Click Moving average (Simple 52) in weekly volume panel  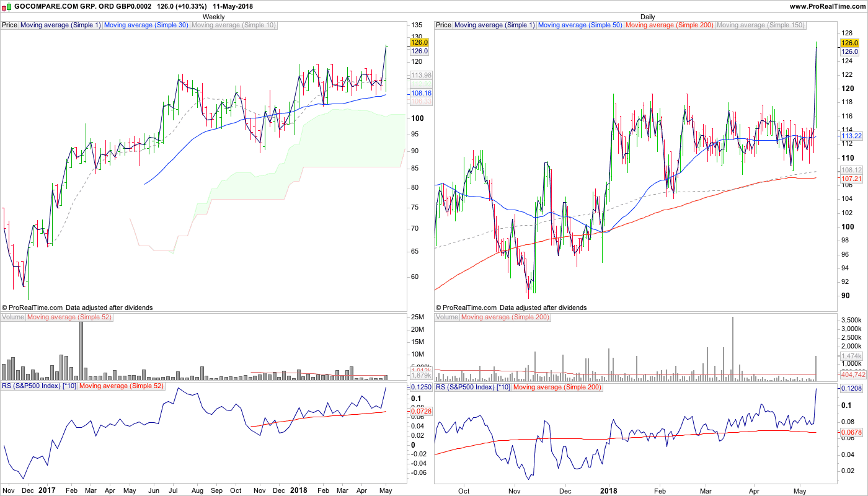70,317
